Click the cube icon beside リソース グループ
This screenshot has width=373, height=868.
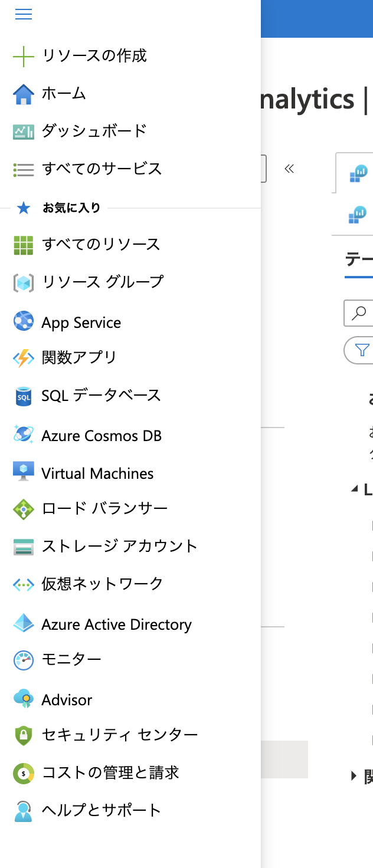tap(24, 283)
